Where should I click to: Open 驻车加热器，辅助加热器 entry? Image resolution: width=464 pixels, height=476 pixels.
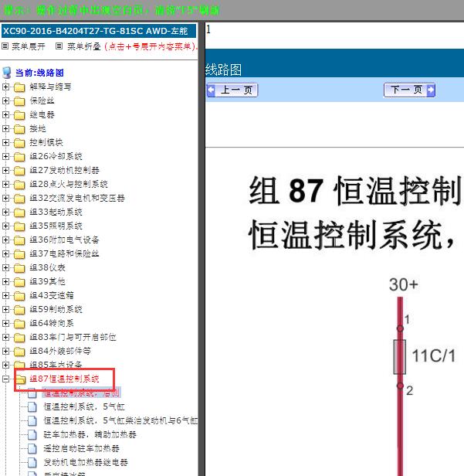pyautogui.click(x=90, y=435)
